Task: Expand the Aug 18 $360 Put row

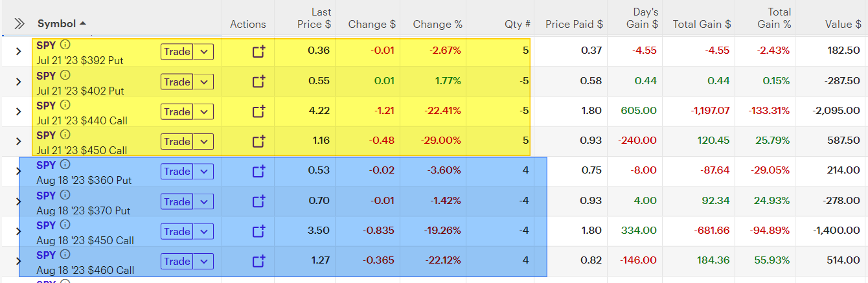Action: (18, 172)
